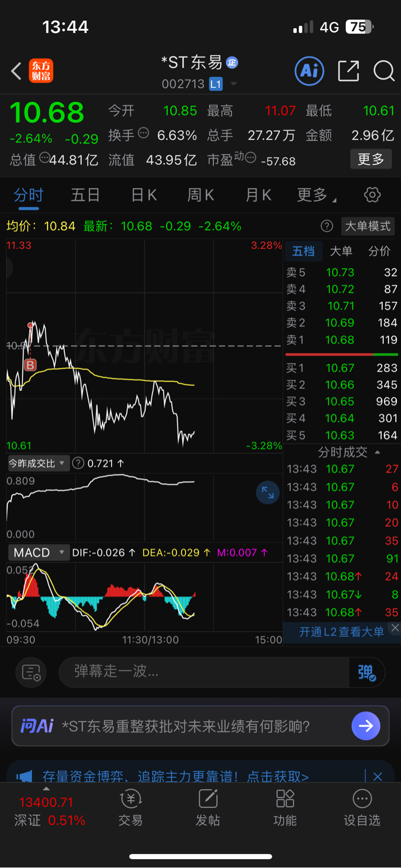The height and width of the screenshot is (868, 401).
Task: Open the 功能 functions icon
Action: click(285, 808)
